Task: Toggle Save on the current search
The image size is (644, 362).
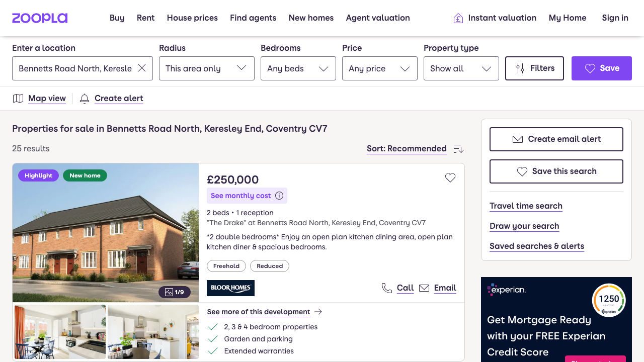Action: pos(601,68)
